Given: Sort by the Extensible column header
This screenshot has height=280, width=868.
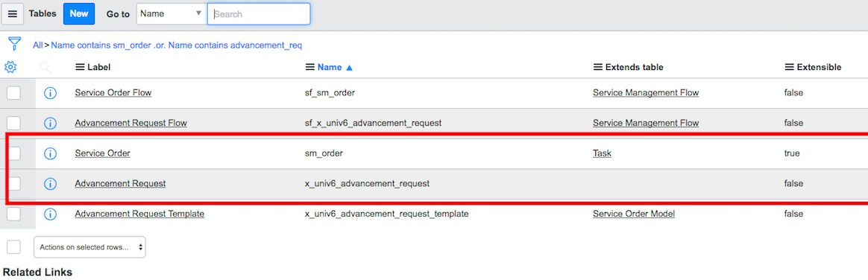Looking at the screenshot, I should tap(820, 67).
